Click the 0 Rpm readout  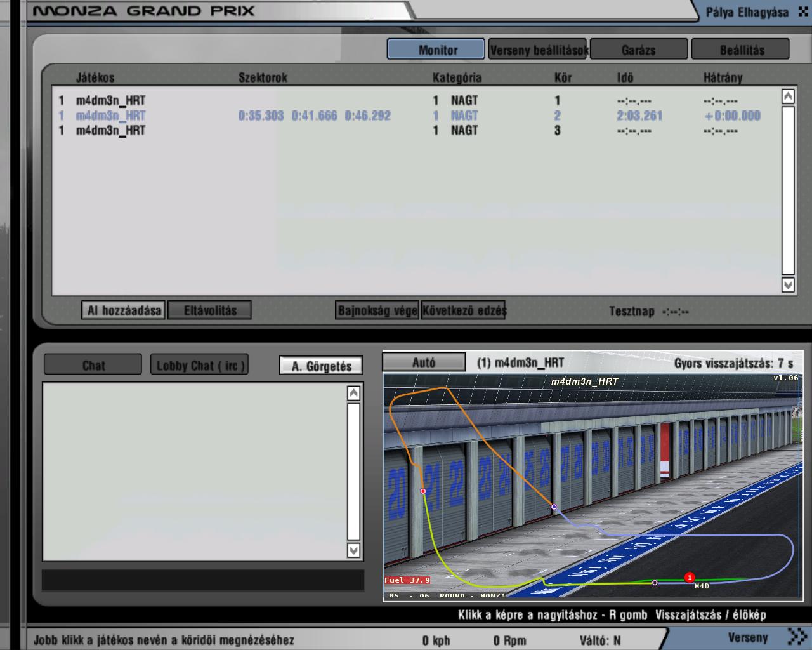509,640
